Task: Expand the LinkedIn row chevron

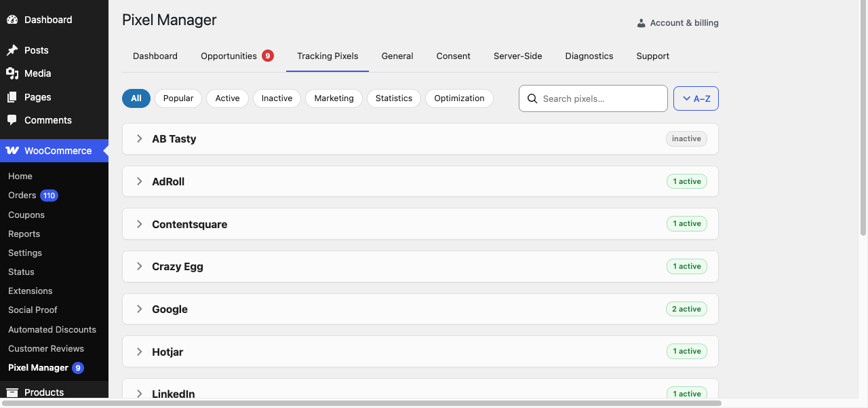Action: tap(139, 394)
